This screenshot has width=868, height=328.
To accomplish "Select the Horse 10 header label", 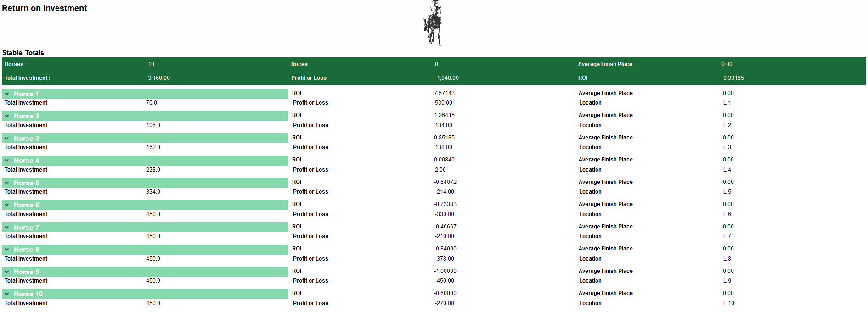I will click(x=28, y=294).
